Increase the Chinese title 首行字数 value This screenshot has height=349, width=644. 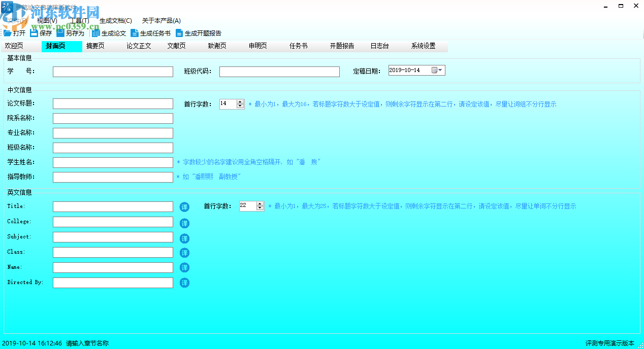point(240,101)
